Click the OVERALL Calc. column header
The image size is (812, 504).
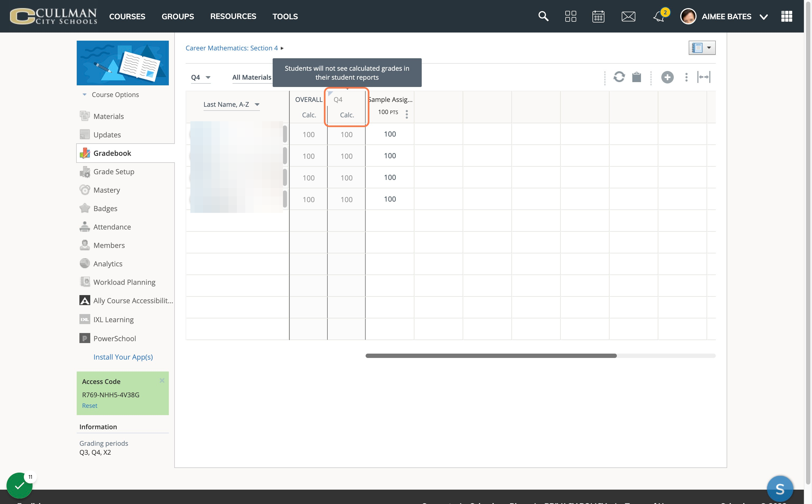pos(309,107)
